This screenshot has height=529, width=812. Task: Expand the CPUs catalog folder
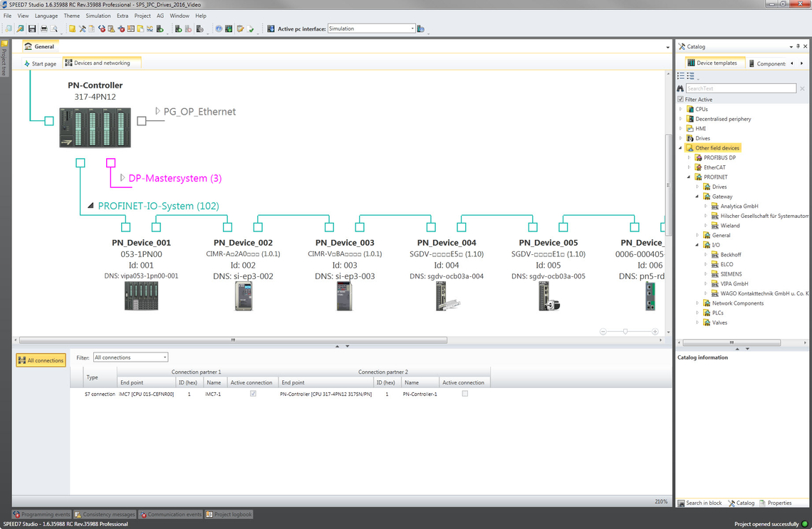pos(681,110)
